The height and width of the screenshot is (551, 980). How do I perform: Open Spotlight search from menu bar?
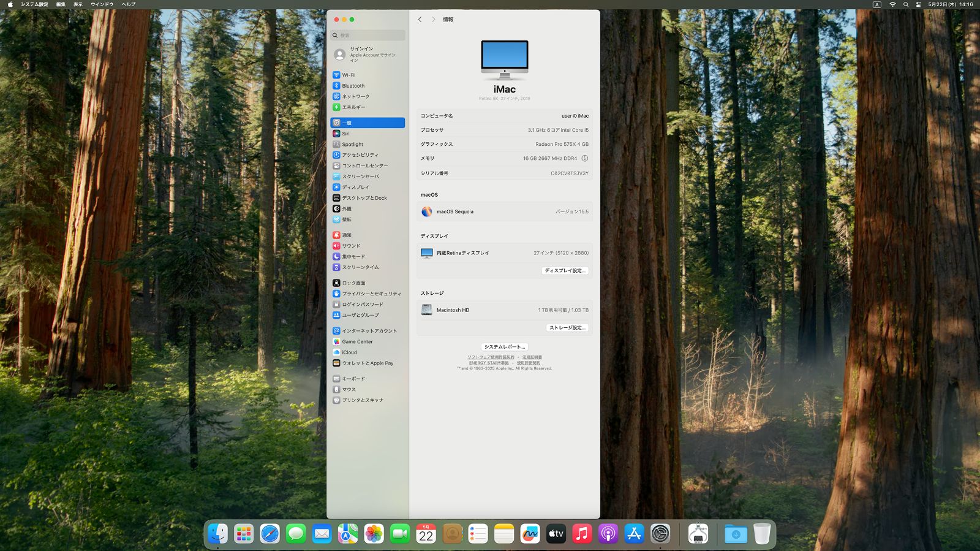click(906, 4)
